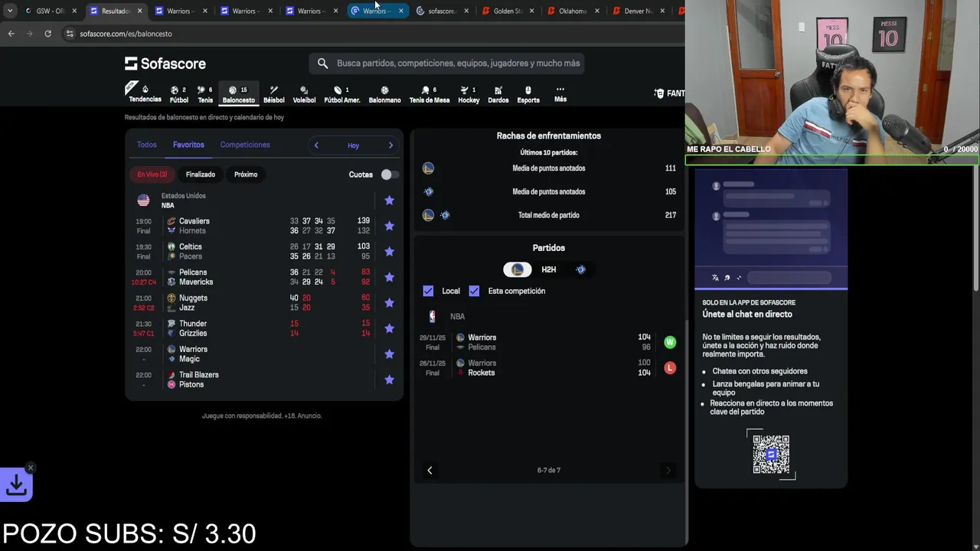Uncheck the Local checkbox

pos(428,291)
